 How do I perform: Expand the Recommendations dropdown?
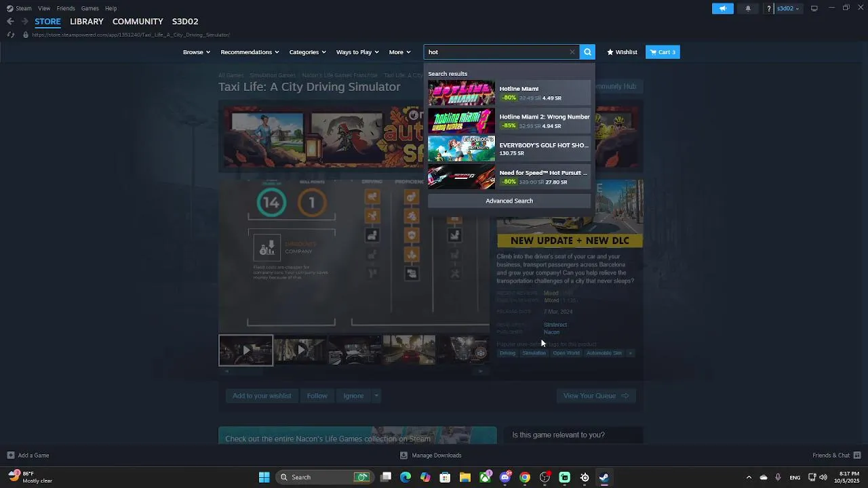[250, 52]
